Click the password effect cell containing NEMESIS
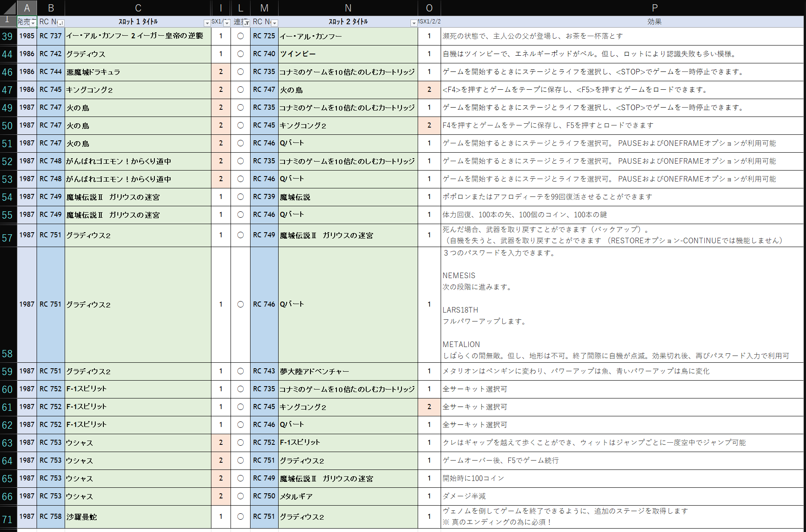 pos(622,304)
